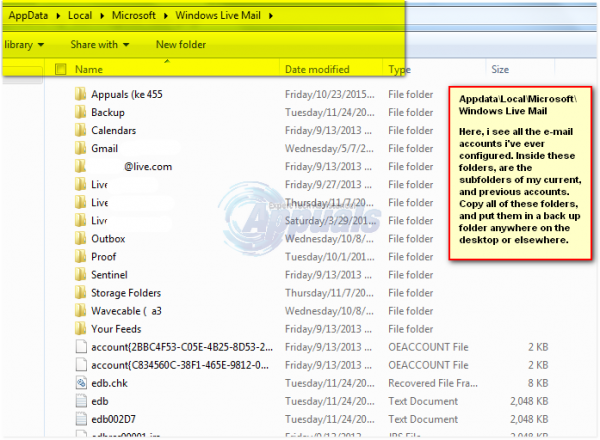Viewport: 600px width, 440px height.
Task: Select the Sentinel folder name
Action: (x=109, y=275)
